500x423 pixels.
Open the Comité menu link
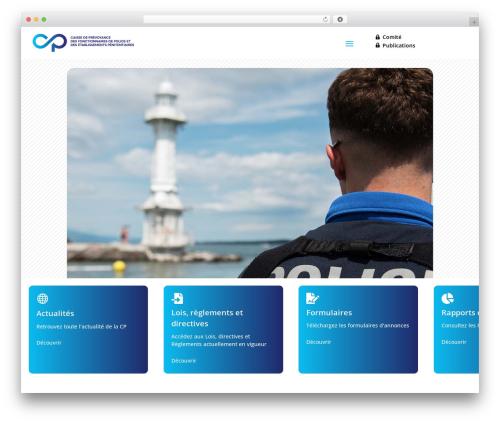coord(392,37)
